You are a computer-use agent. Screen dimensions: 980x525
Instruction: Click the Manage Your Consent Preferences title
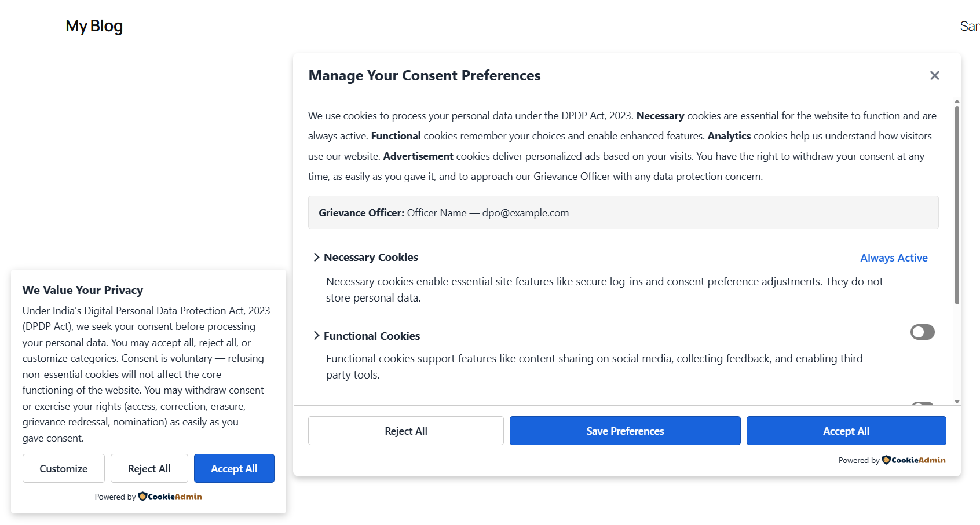pyautogui.click(x=425, y=76)
